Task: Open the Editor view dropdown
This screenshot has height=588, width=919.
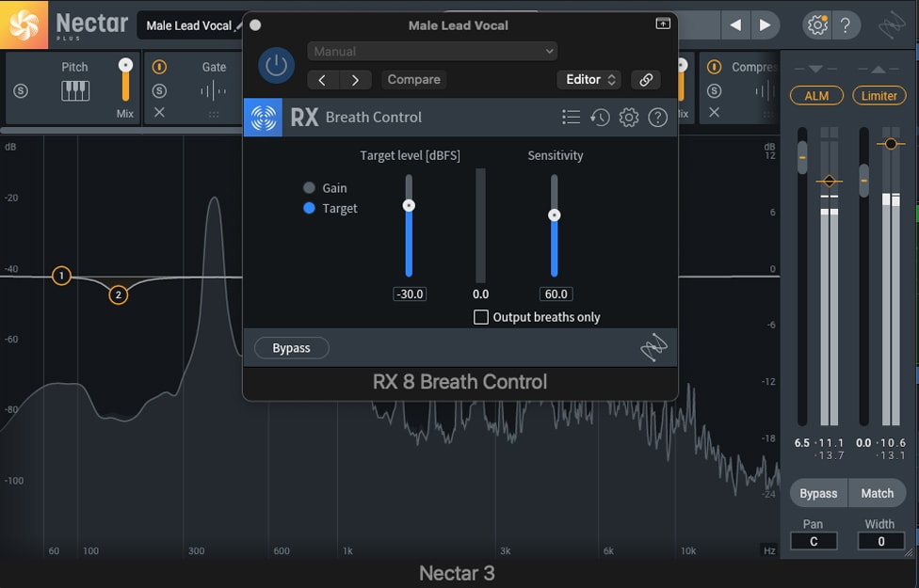Action: (589, 80)
